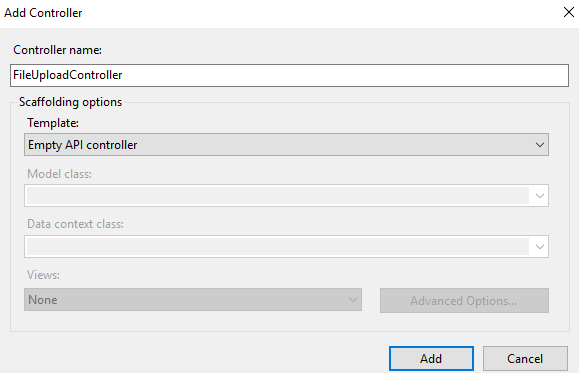Click the Controller name label
The image size is (579, 373).
(57, 50)
